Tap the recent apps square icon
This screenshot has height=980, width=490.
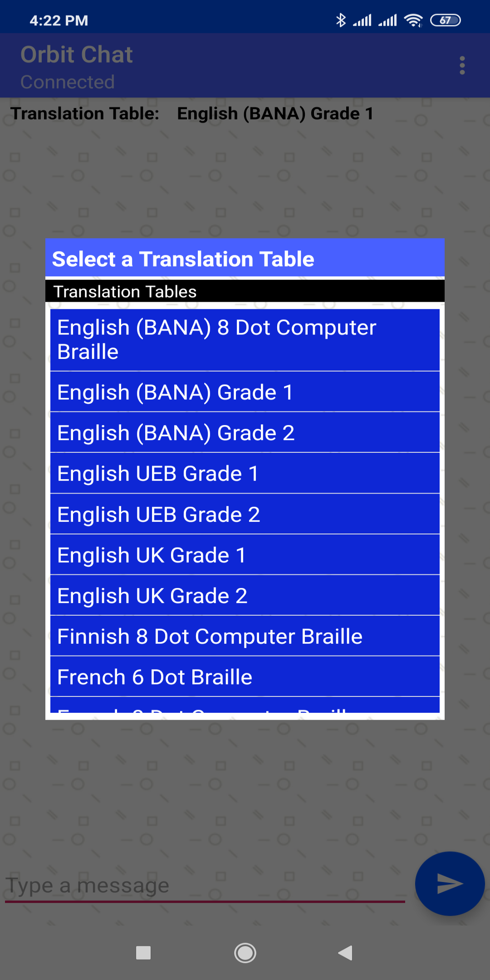[143, 953]
